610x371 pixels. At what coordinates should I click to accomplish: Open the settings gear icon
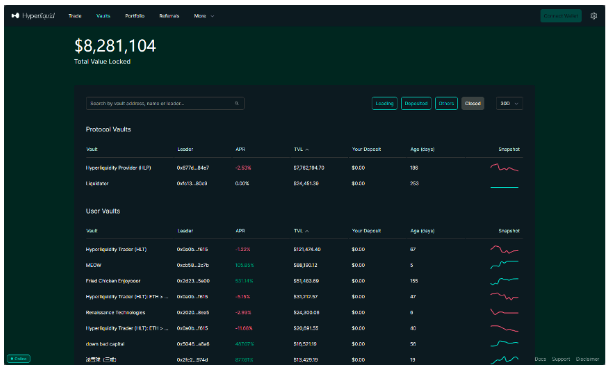click(594, 16)
